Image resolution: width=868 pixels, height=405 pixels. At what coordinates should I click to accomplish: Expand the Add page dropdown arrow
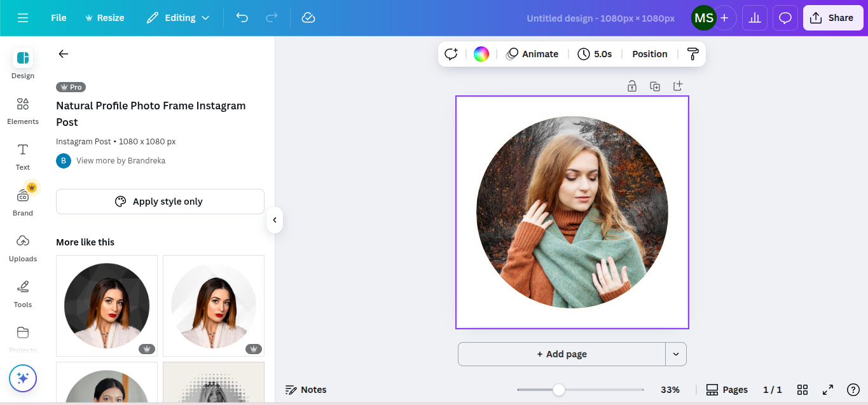pyautogui.click(x=676, y=354)
